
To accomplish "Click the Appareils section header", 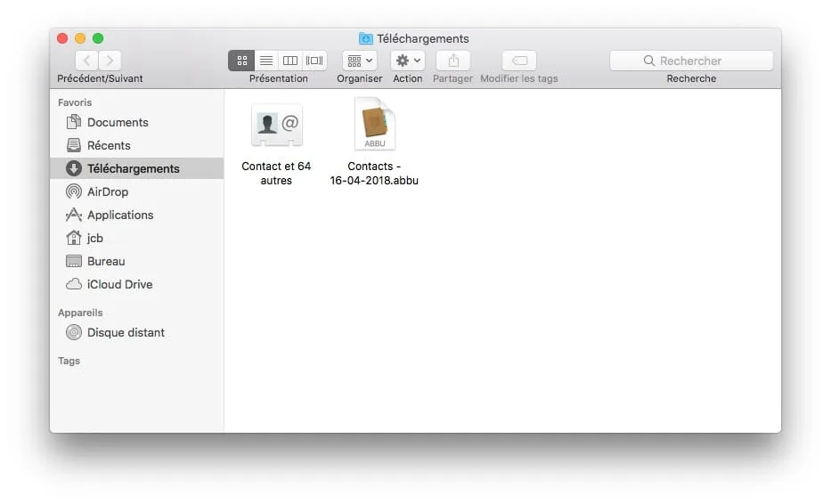I will [80, 313].
